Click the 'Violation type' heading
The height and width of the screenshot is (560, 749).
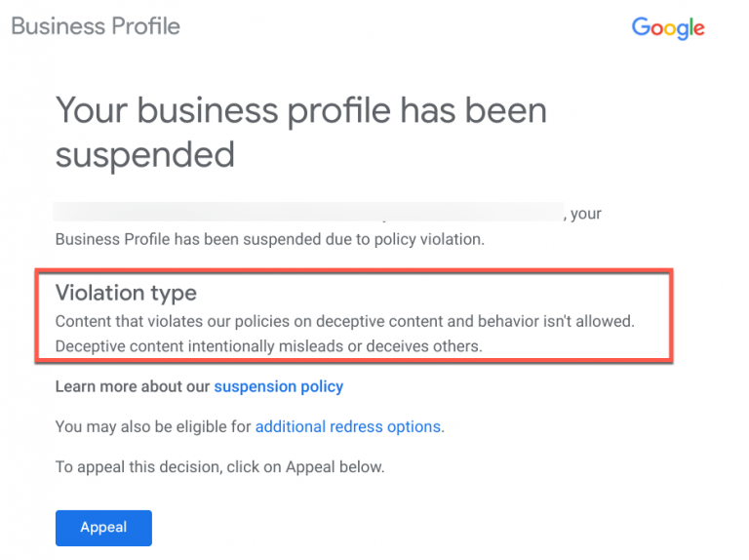click(x=126, y=293)
